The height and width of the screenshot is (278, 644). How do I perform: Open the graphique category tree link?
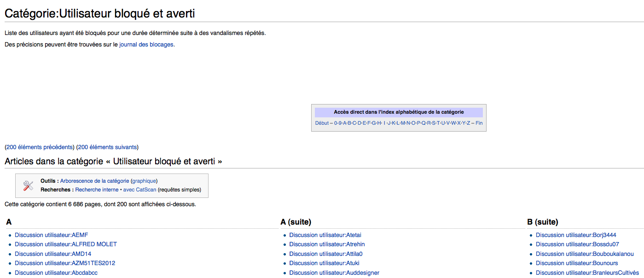coord(144,181)
